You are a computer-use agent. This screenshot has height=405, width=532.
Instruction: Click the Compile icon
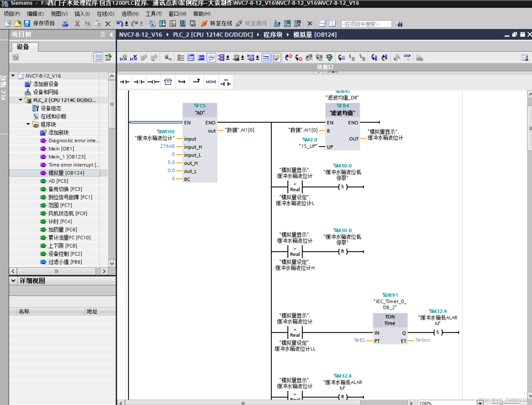(152, 24)
